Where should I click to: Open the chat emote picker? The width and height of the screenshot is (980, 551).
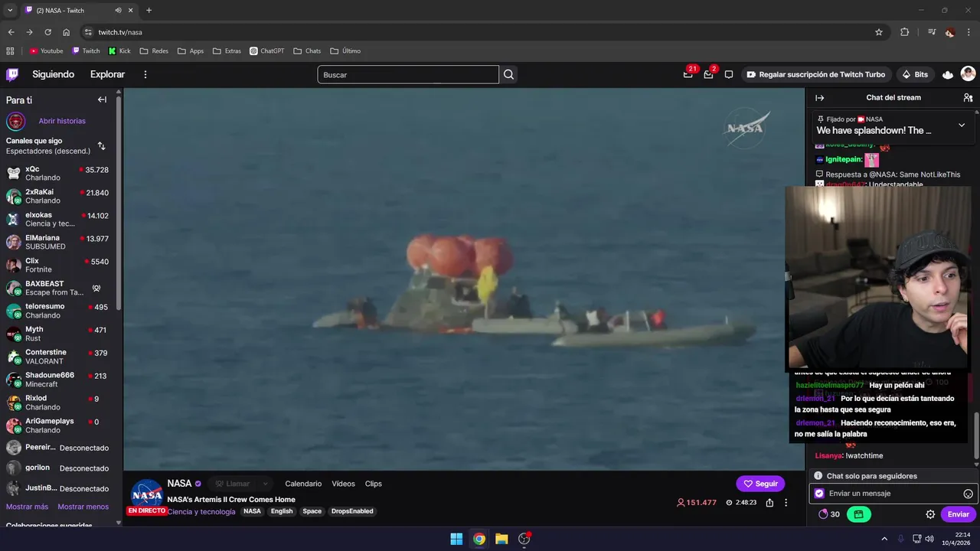(968, 494)
